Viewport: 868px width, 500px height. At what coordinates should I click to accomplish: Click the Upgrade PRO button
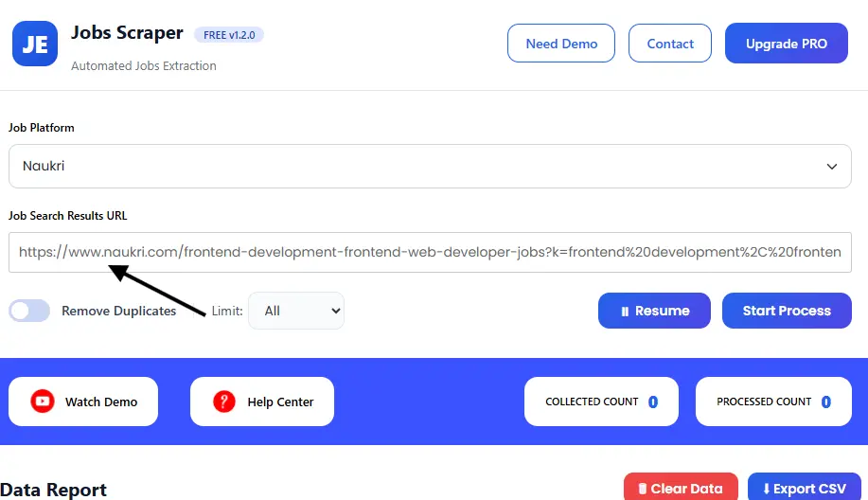click(787, 44)
